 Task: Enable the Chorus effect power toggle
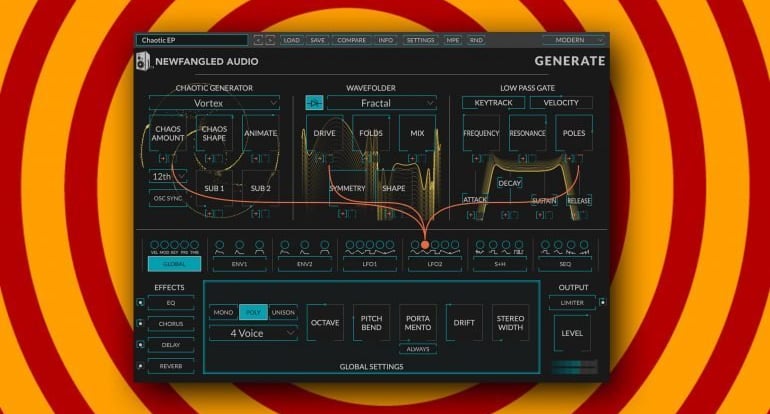coord(140,324)
